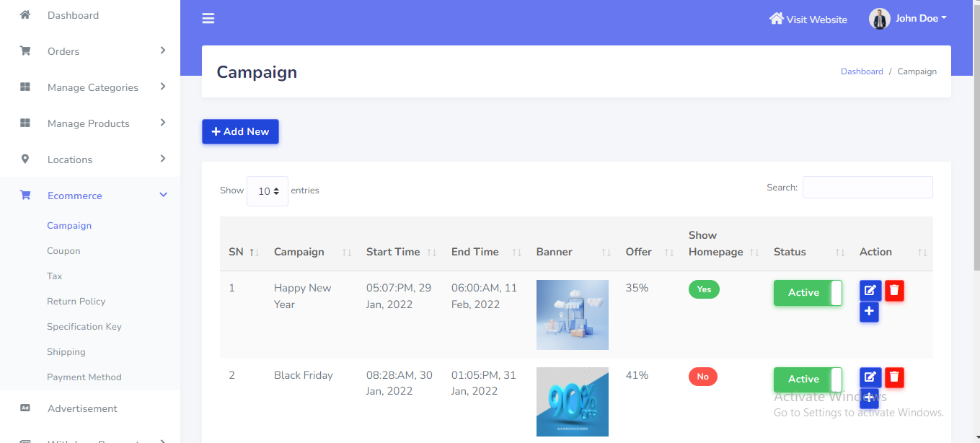This screenshot has width=980, height=443.
Task: Open the entries per page dropdown
Action: [x=268, y=191]
